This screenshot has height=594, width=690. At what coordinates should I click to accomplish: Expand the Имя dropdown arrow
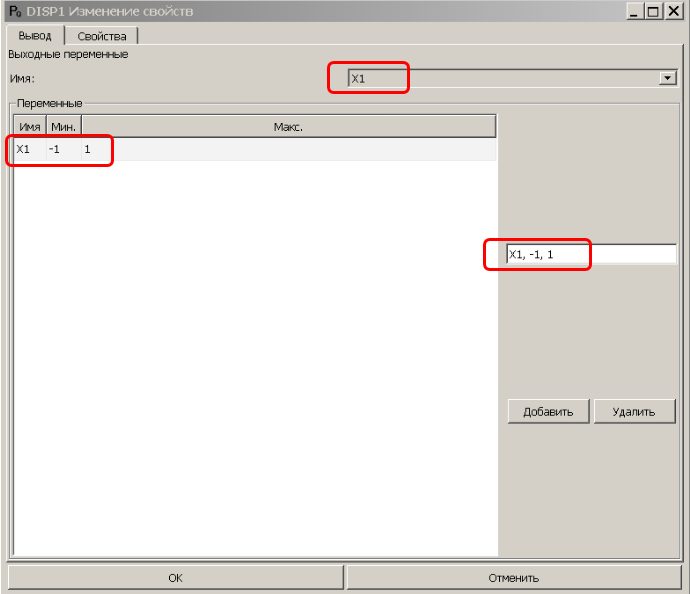coord(667,78)
